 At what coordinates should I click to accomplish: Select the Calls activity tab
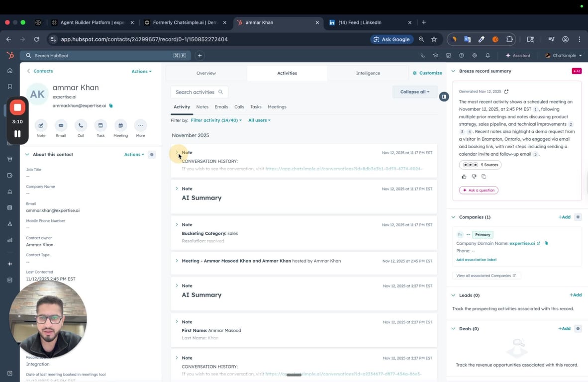point(239,107)
